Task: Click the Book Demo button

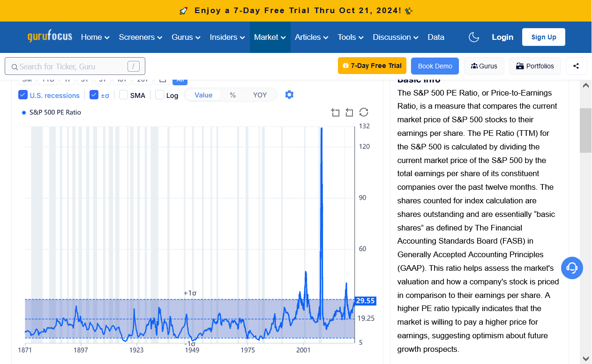Action: click(435, 66)
